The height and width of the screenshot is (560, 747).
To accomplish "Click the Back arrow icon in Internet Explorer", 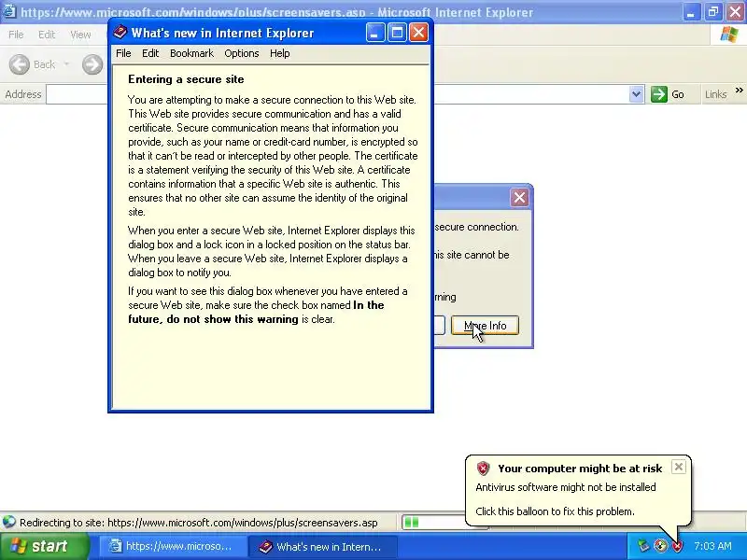I will [x=20, y=64].
